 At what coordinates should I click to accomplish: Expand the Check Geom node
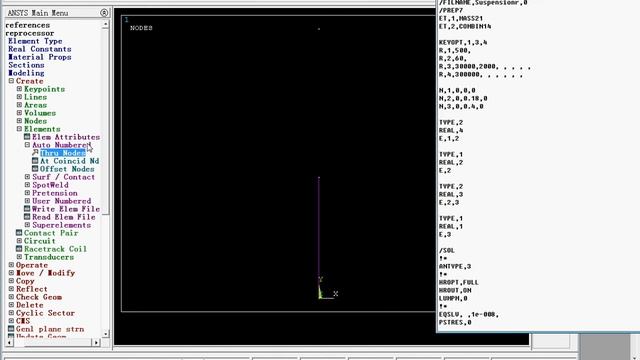click(11, 297)
